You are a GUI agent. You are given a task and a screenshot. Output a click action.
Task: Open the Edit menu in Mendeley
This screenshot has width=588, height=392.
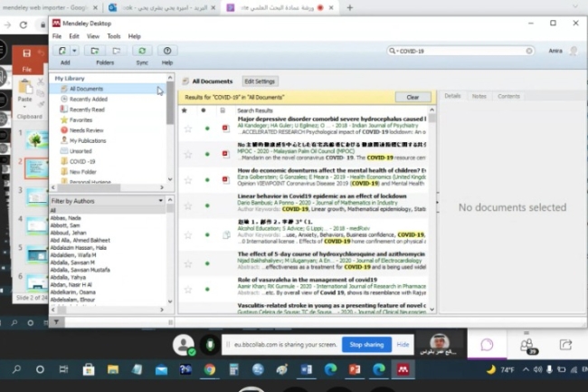tap(74, 36)
